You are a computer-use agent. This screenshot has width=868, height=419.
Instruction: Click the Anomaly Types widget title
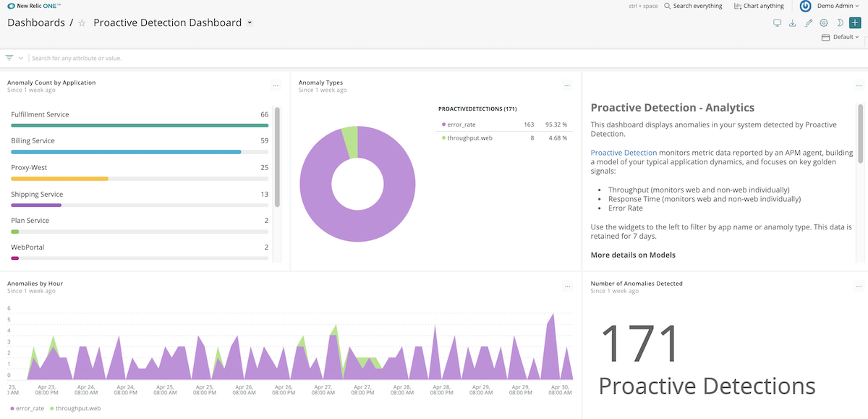point(320,82)
